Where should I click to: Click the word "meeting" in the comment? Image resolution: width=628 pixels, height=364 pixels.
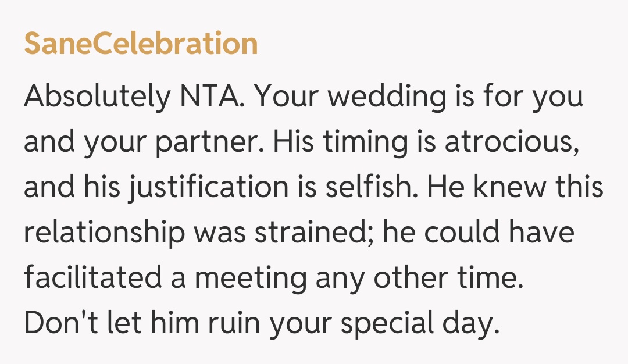249,279
